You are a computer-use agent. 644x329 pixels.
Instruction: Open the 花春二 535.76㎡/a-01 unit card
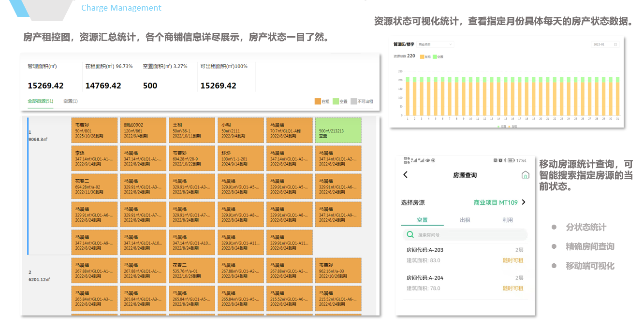[192, 271]
